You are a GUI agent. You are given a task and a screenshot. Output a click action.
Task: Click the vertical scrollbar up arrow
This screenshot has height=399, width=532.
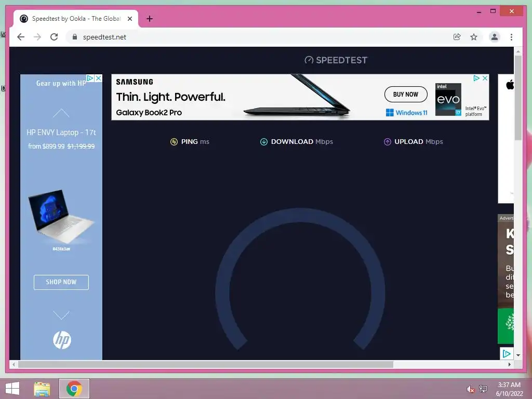point(518,51)
